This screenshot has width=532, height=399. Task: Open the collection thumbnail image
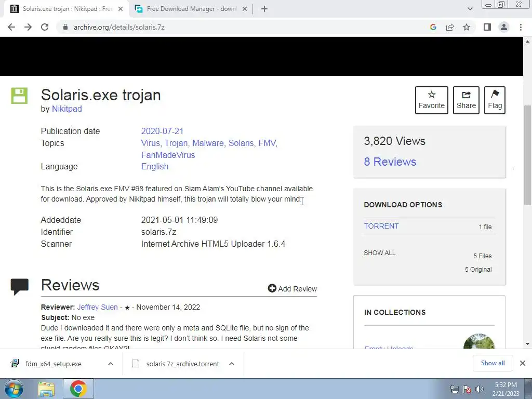coord(478,341)
